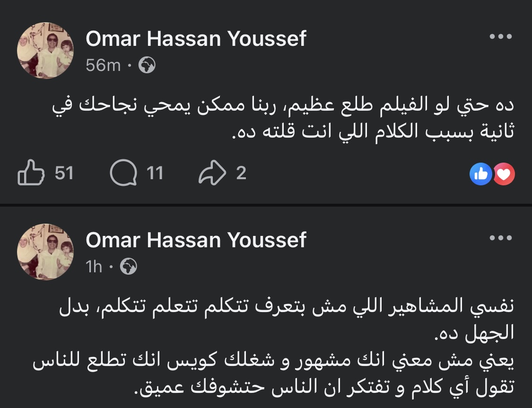Screen dimensions: 532x408
Task: Open three-dot options menu on 1h post
Action: (x=500, y=238)
